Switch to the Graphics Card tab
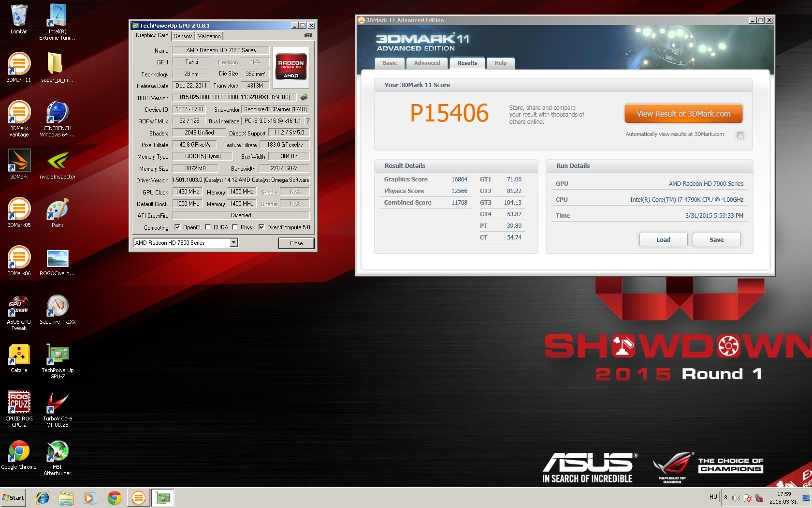The width and height of the screenshot is (812, 508). [x=152, y=35]
